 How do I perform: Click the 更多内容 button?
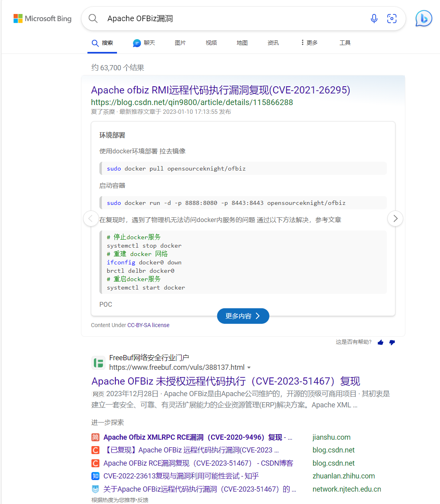tap(243, 316)
